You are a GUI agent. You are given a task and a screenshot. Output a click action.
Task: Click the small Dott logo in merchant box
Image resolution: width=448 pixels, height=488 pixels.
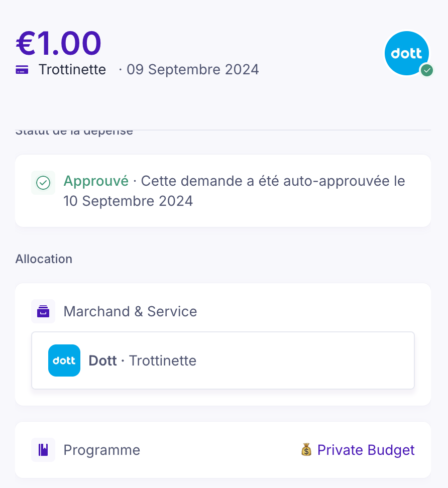pyautogui.click(x=64, y=360)
